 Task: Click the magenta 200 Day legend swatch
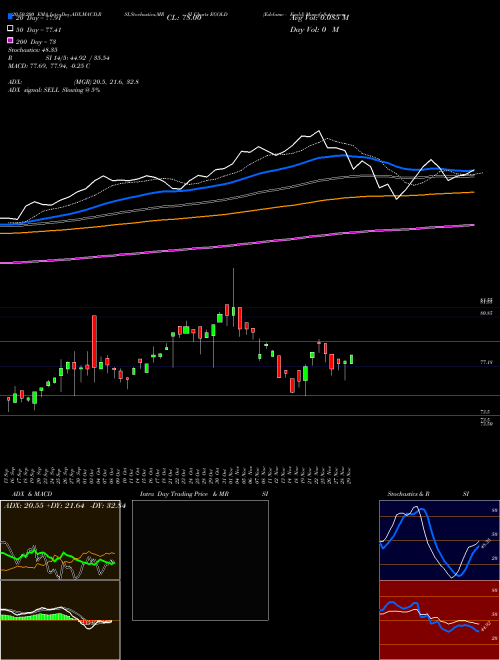click(10, 40)
